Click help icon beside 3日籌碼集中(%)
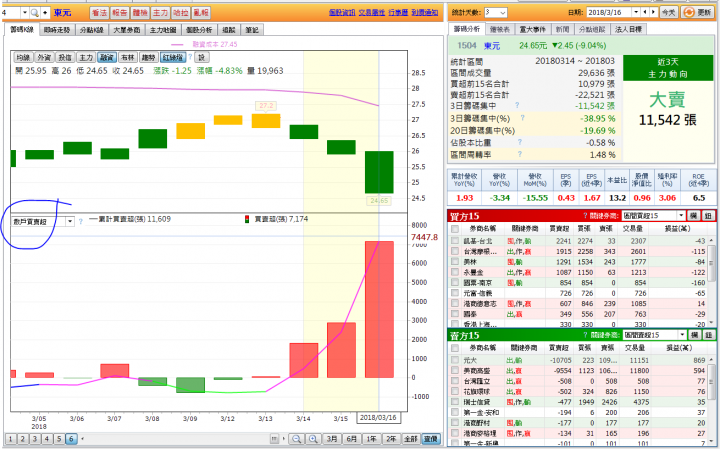The image size is (720, 449). [x=522, y=118]
